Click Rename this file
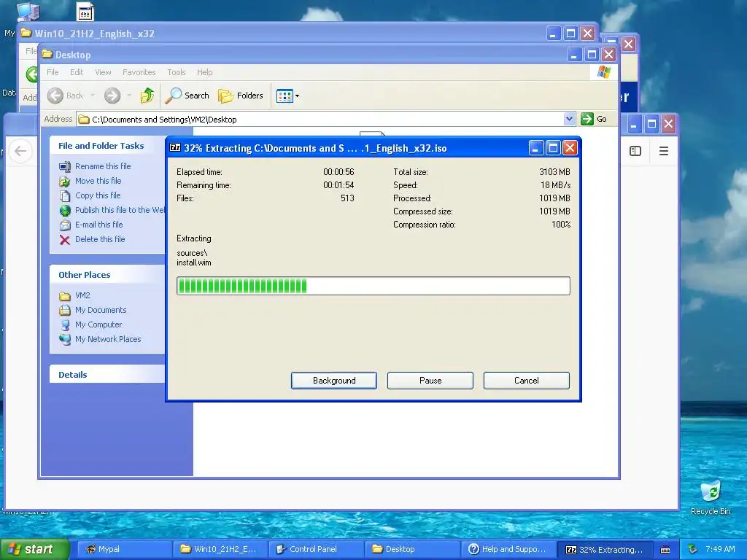This screenshot has width=747, height=560. click(x=103, y=166)
